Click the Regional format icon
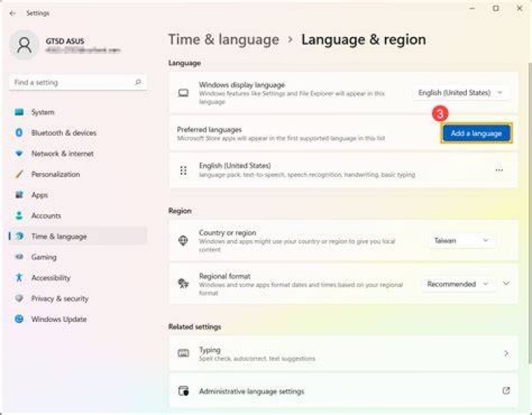Image resolution: width=532 pixels, height=415 pixels. 183,284
